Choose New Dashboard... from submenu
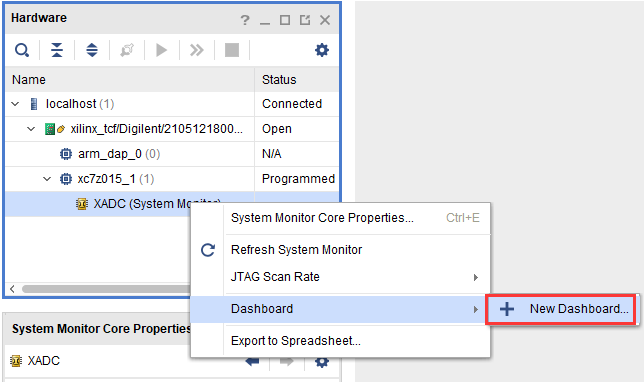The height and width of the screenshot is (382, 644). tap(561, 309)
